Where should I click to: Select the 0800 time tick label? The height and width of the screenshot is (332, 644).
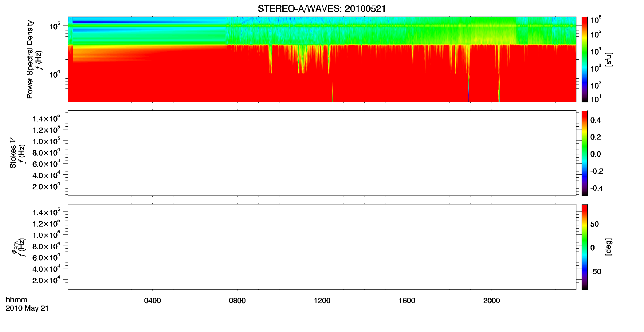point(237,301)
